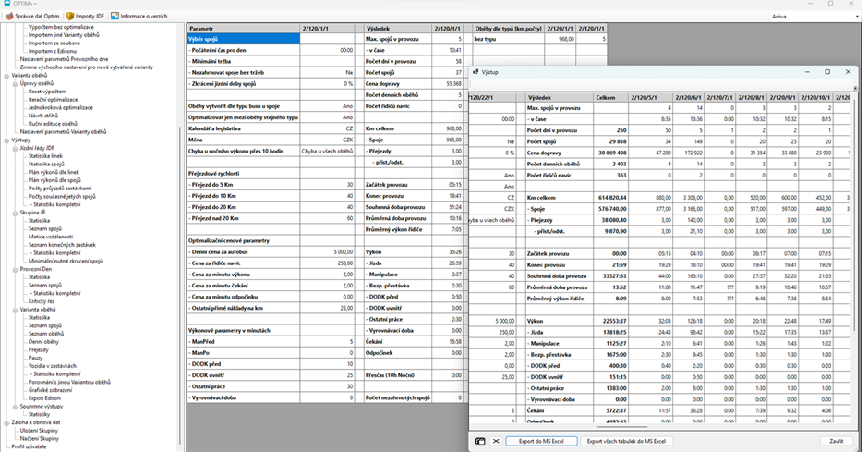This screenshot has width=868, height=452.
Task: Select the Výběr spojů parameter row
Action: tap(242, 40)
